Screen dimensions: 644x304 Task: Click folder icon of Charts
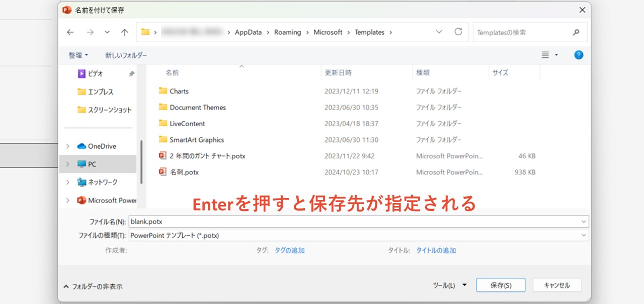tap(163, 91)
